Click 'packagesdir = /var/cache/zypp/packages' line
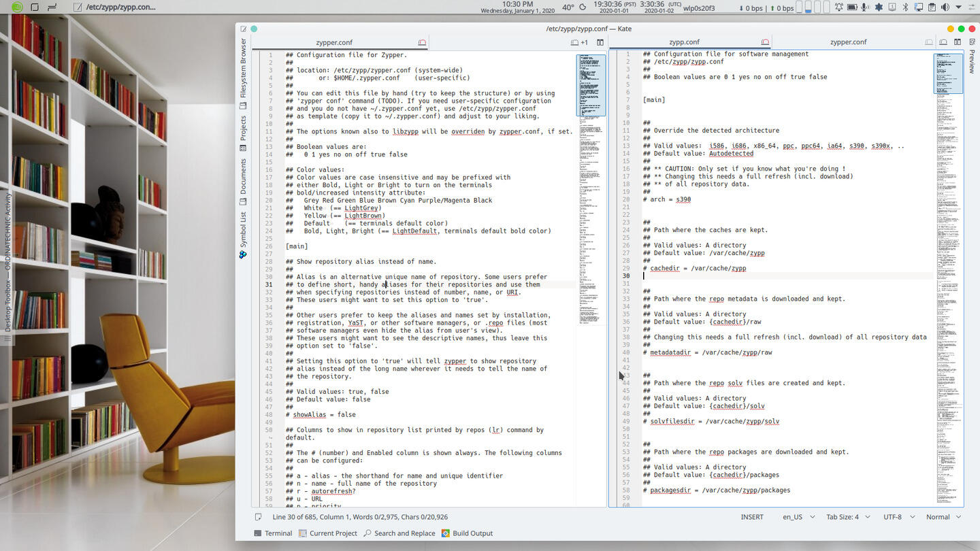 coord(720,490)
